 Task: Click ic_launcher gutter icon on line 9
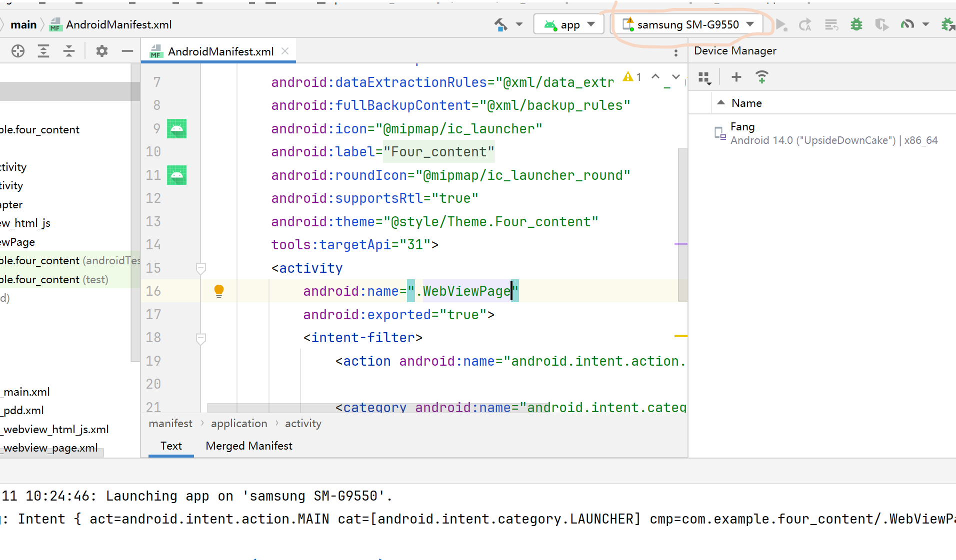point(176,129)
